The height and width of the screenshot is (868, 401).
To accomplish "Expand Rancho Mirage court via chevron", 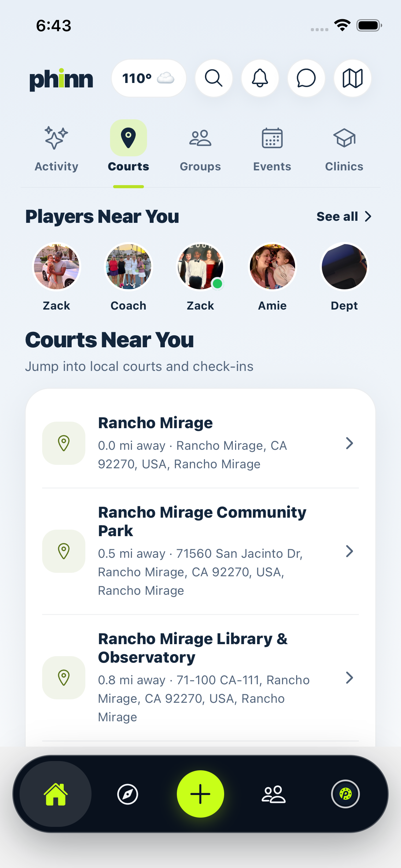I will 349,443.
